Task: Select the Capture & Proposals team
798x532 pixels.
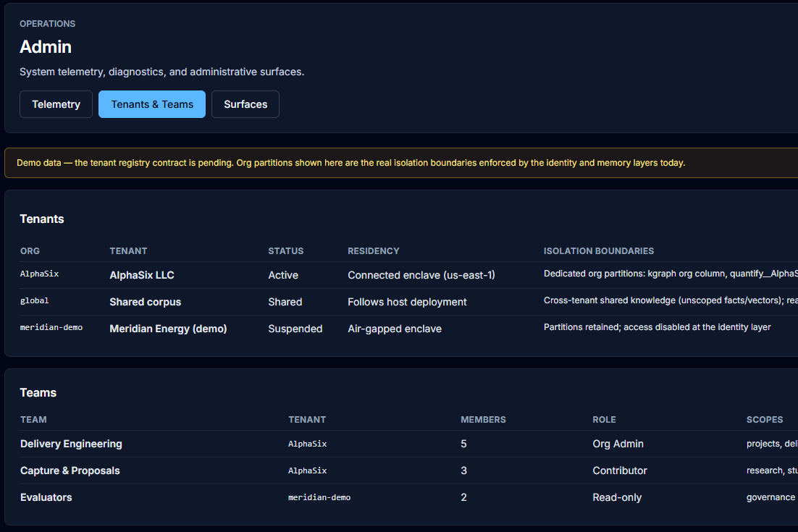Action: [70, 471]
